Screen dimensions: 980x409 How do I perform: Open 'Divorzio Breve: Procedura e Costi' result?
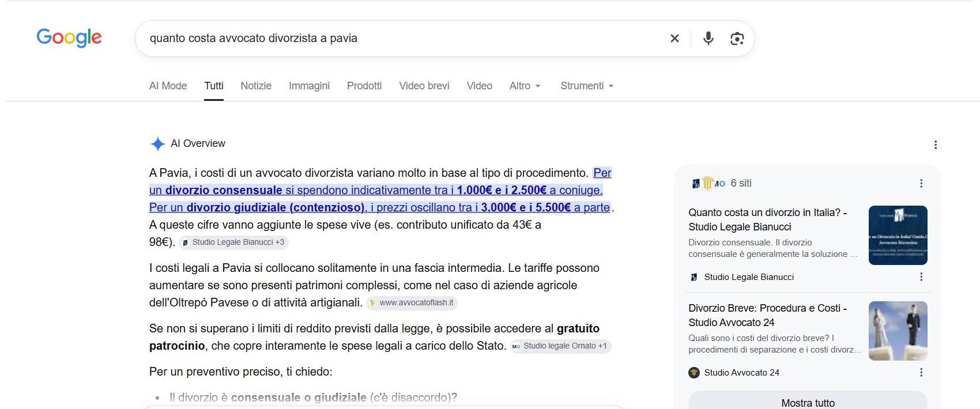(x=767, y=315)
